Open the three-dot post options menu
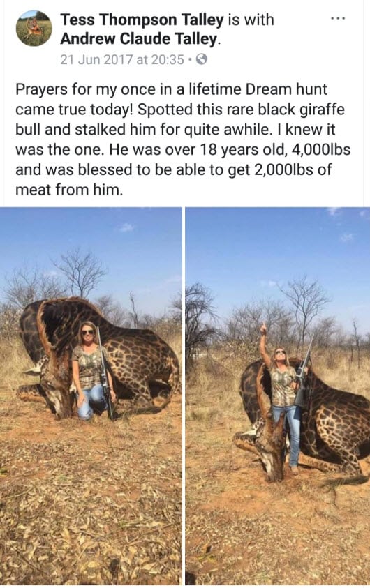The width and height of the screenshot is (370, 588). (x=338, y=18)
